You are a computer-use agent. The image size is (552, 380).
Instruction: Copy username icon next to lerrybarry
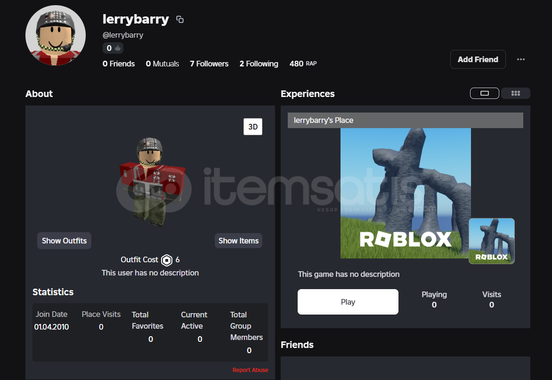[180, 19]
